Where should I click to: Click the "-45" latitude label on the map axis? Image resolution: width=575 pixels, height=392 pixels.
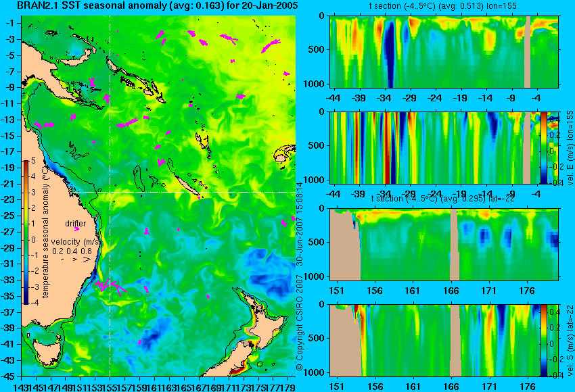coord(8,376)
